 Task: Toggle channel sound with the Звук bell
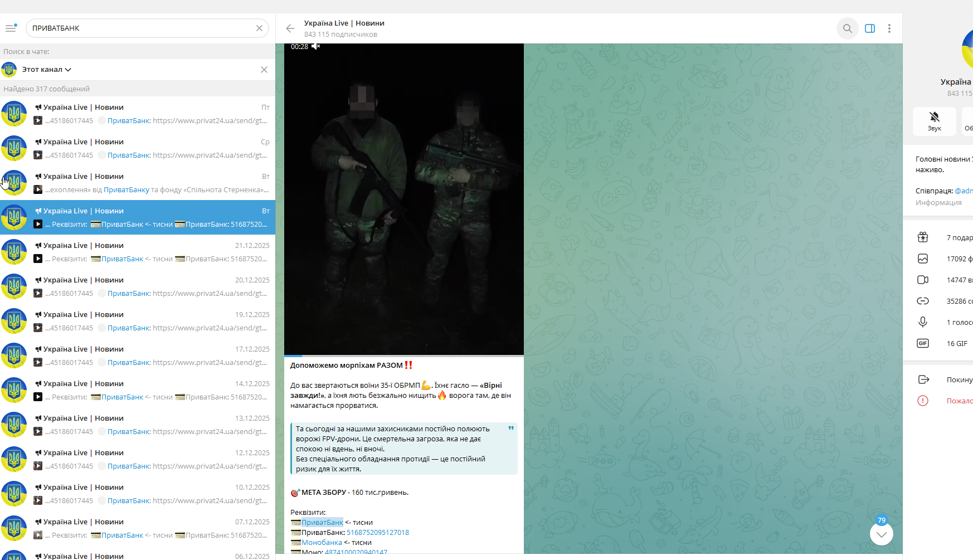coord(935,120)
